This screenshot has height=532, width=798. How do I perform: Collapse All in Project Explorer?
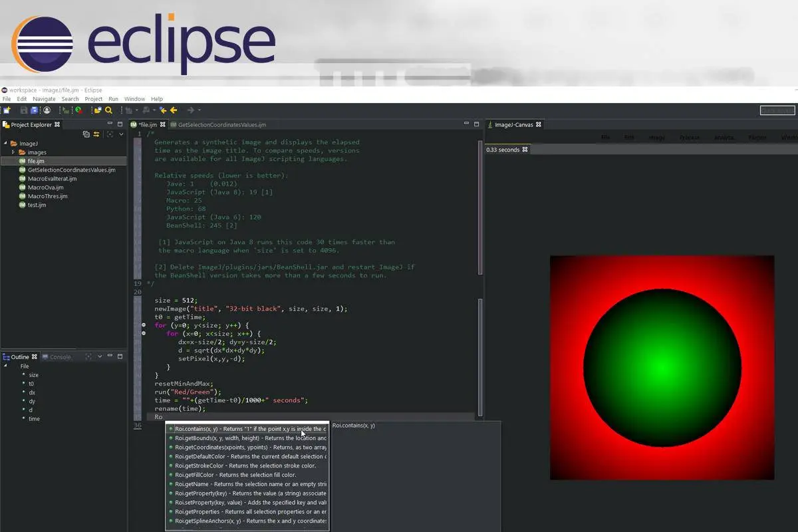point(86,134)
